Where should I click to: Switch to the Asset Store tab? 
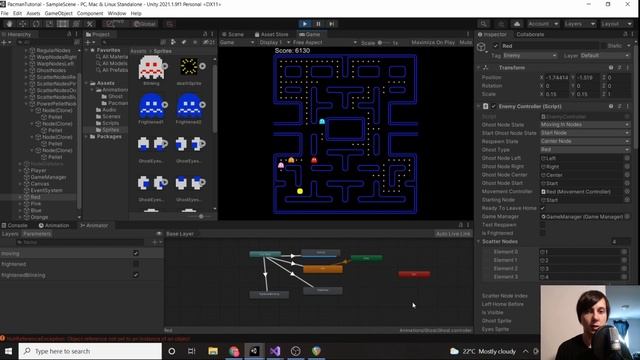(x=271, y=34)
